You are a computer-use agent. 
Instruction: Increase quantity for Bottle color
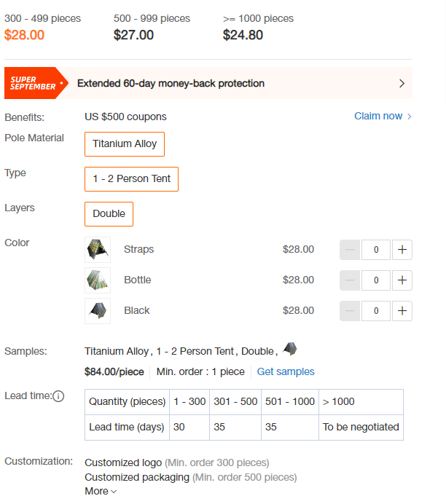402,280
